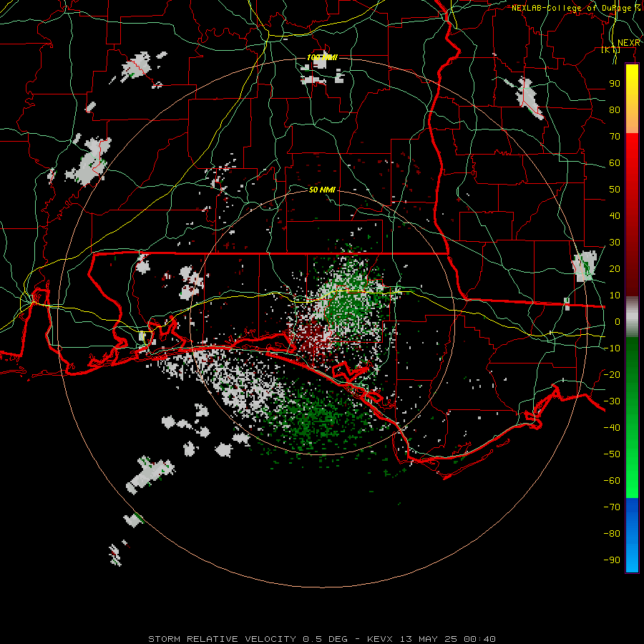This screenshot has height=644, width=644.
Task: Select the -90 value on the velocity scale
Action: [x=612, y=560]
